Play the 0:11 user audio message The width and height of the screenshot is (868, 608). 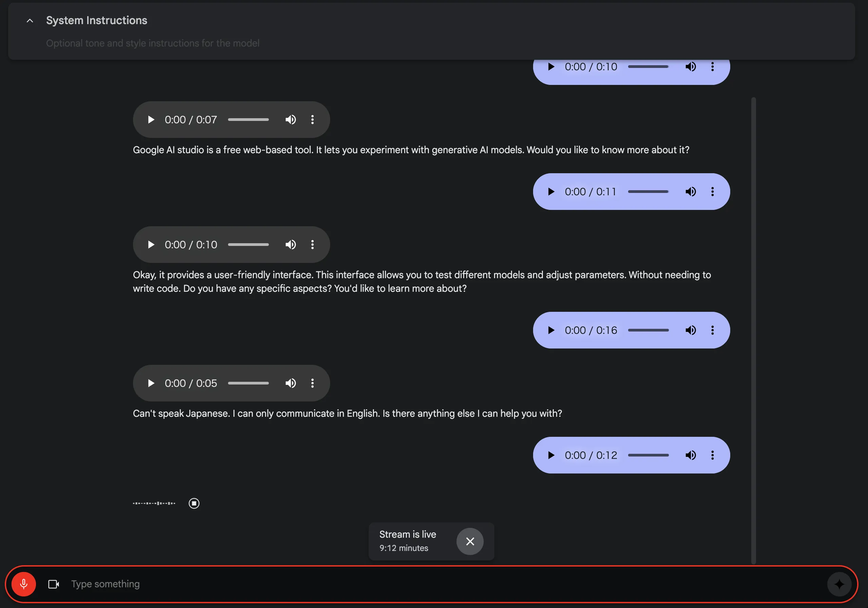click(551, 192)
